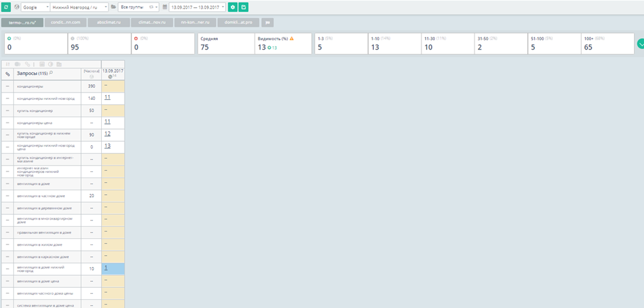Click the green refresh button
Viewport: 644px width, 308px height.
6,7
